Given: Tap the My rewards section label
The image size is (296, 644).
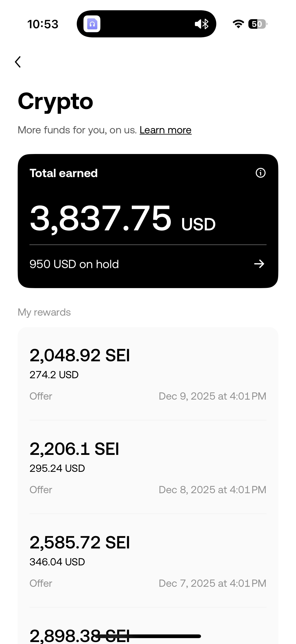Looking at the screenshot, I should coord(44,312).
